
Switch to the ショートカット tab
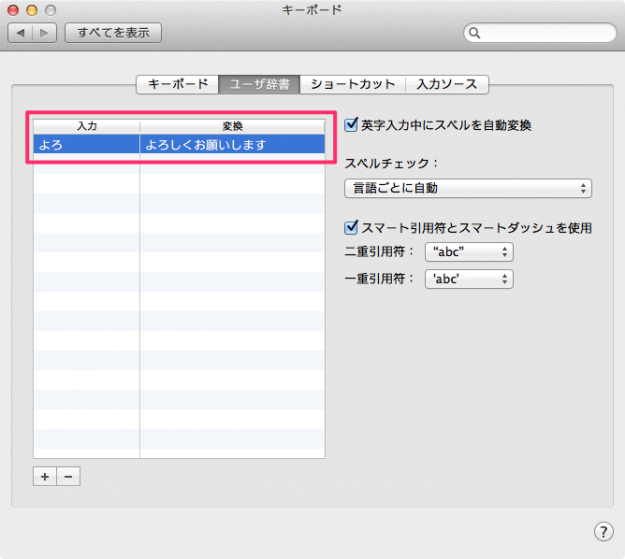coord(353,84)
